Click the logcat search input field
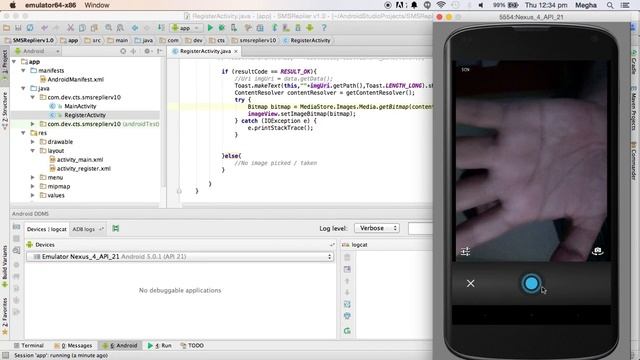This screenshot has height=360, width=640. [420, 229]
